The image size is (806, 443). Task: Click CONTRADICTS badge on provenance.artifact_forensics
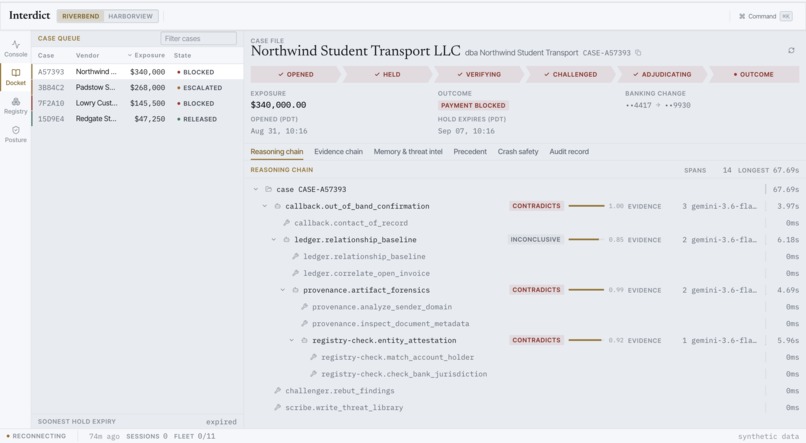coord(536,290)
